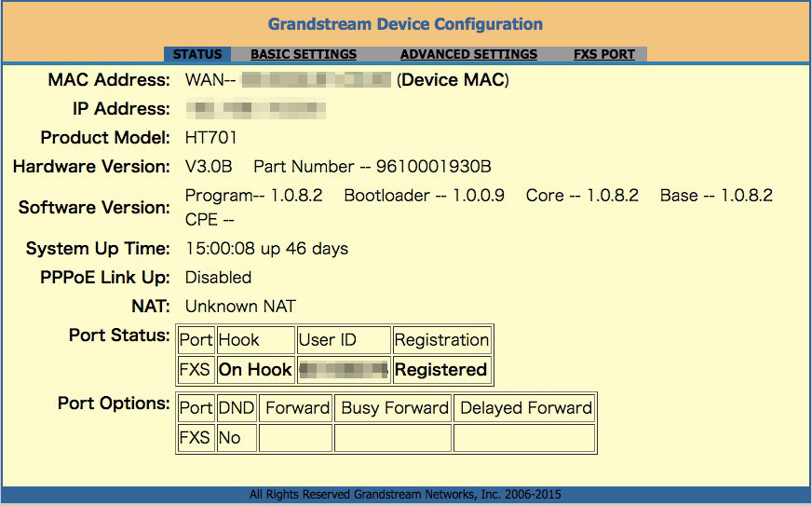Select the Core 1.0.8.2 text
The width and height of the screenshot is (812, 506).
(x=582, y=196)
